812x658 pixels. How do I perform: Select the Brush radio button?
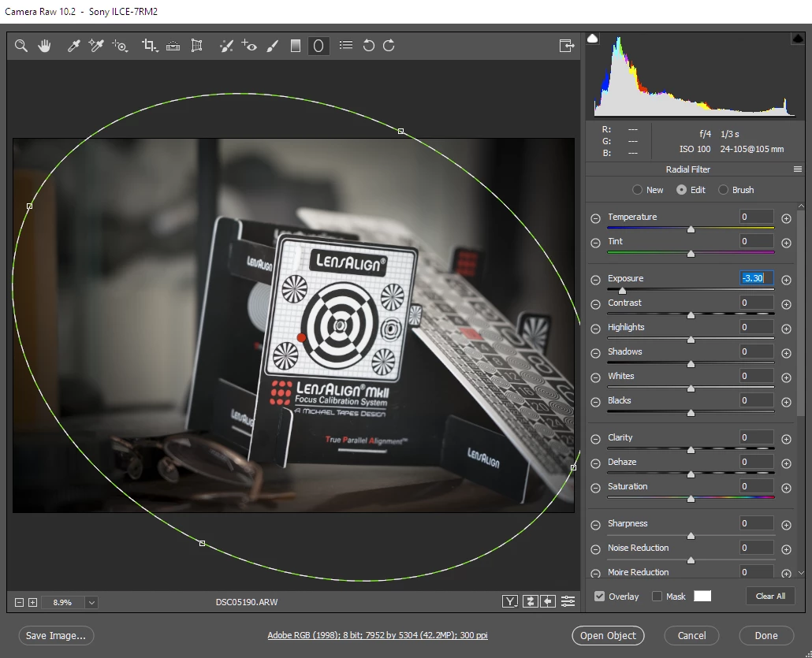[724, 190]
